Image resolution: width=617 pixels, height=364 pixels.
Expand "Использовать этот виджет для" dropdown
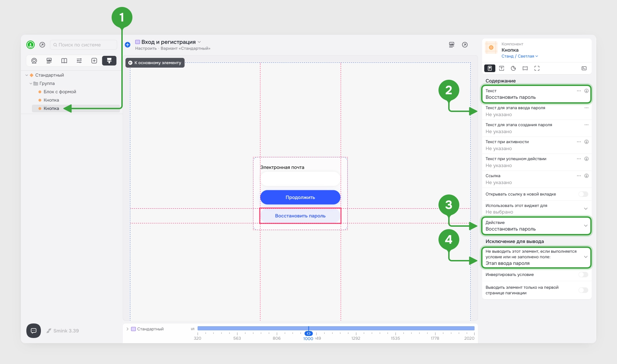pos(536,209)
